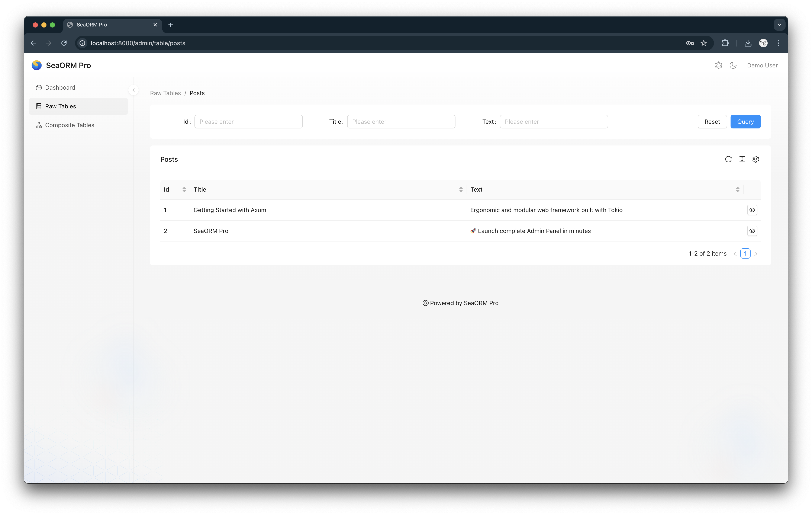This screenshot has height=515, width=812.
Task: Collapse the sidebar with chevron
Action: (x=133, y=90)
